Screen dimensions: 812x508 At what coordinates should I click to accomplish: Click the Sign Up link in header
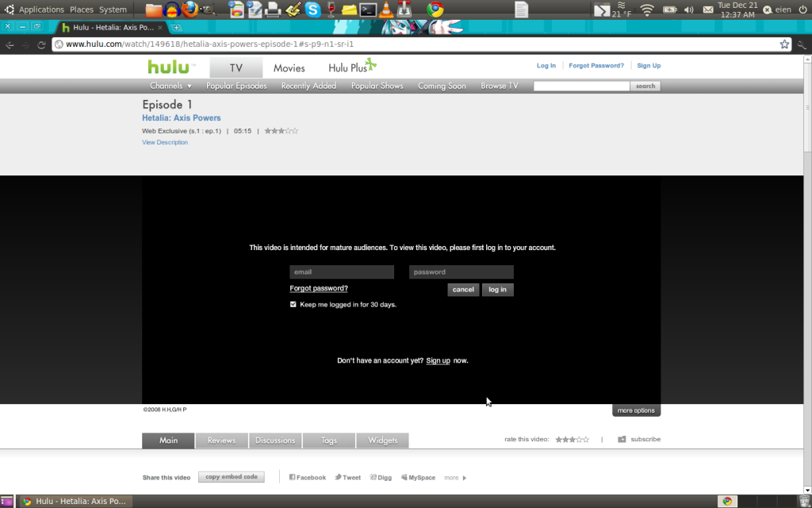click(x=649, y=65)
